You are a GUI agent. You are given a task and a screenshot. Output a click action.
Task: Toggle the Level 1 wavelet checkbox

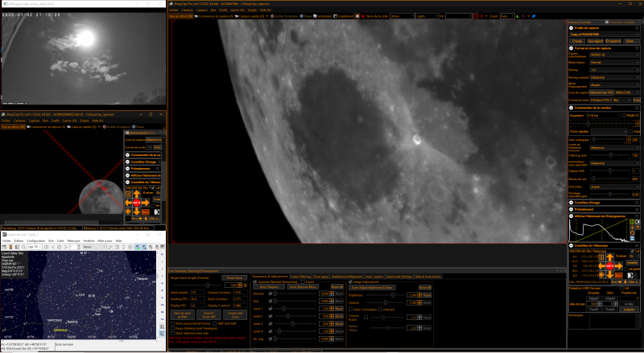coord(270,309)
